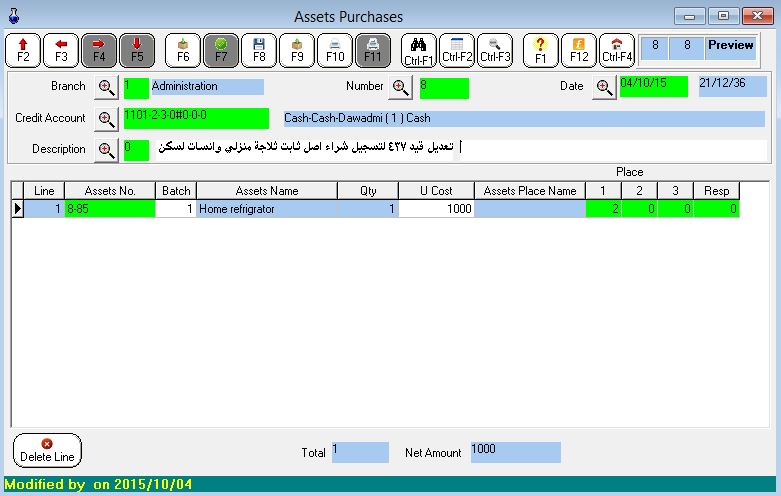Click the Assets Name column header
The image size is (781, 496).
[266, 191]
